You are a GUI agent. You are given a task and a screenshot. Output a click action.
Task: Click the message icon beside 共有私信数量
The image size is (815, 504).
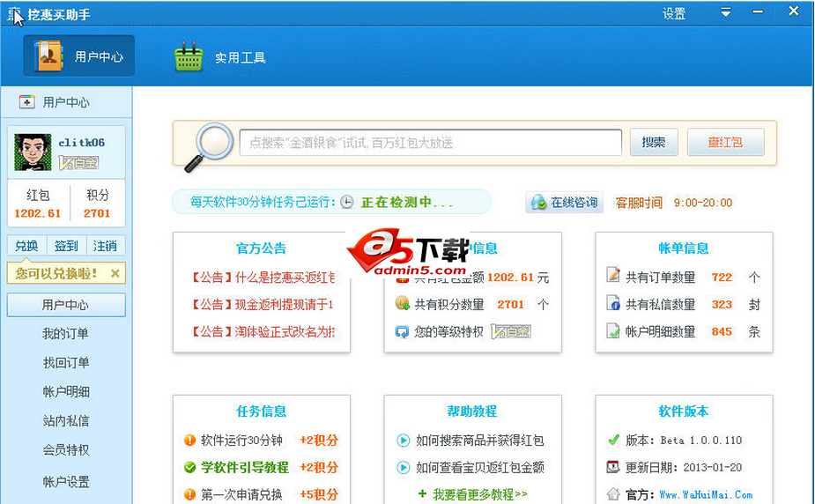click(613, 303)
